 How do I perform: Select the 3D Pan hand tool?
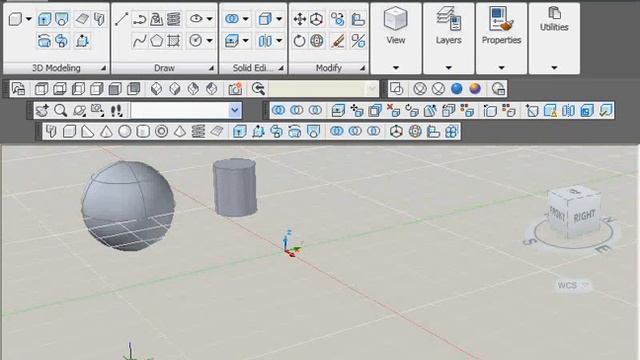(42, 110)
